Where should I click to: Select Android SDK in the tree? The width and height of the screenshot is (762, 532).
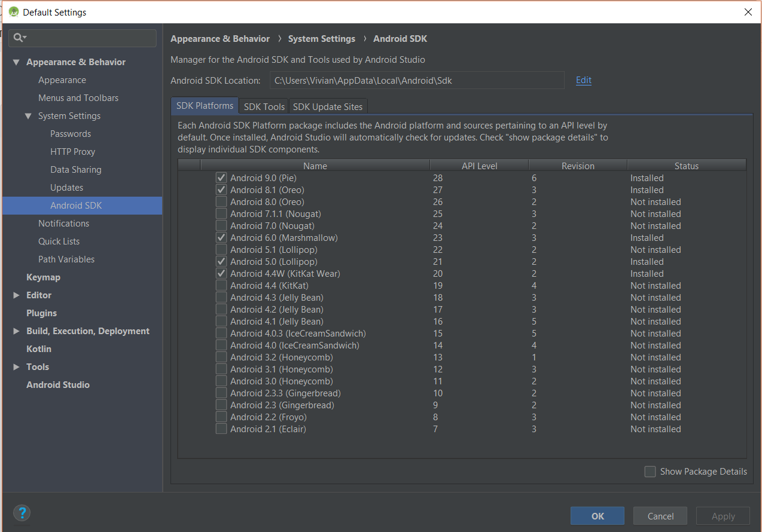pos(82,206)
